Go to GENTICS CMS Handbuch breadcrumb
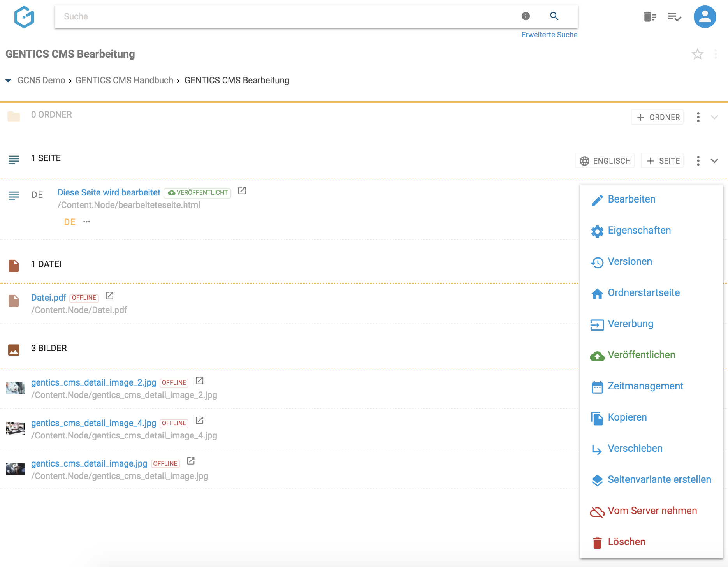This screenshot has width=728, height=567. pyautogui.click(x=124, y=80)
